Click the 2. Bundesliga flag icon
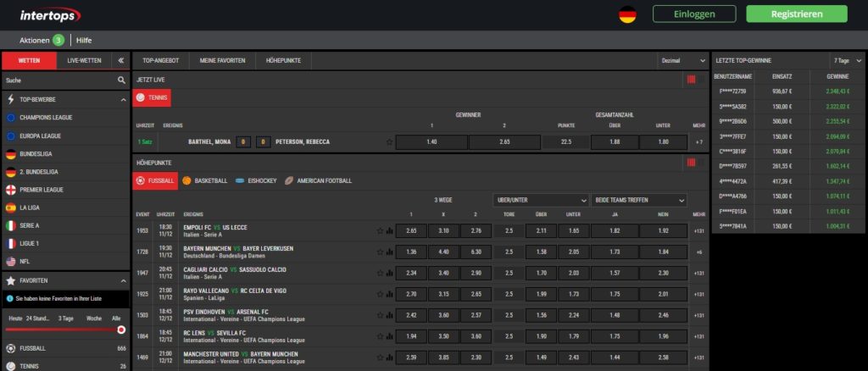 point(10,172)
